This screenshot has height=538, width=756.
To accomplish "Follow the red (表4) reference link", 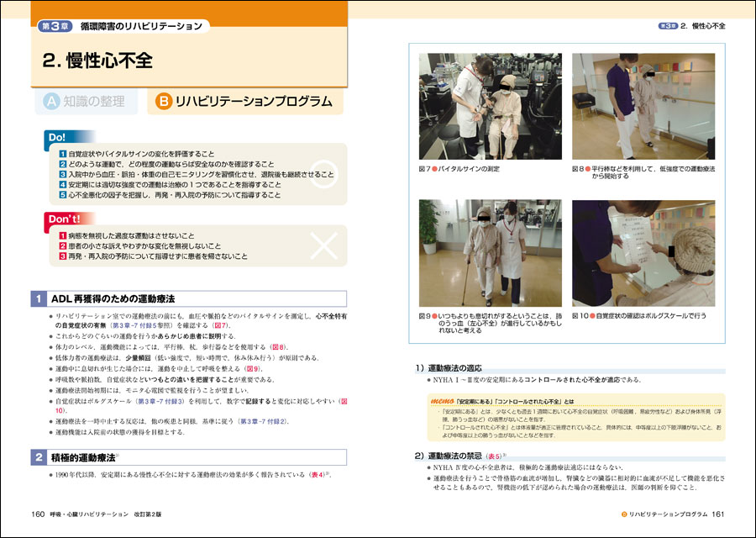I will click(314, 475).
